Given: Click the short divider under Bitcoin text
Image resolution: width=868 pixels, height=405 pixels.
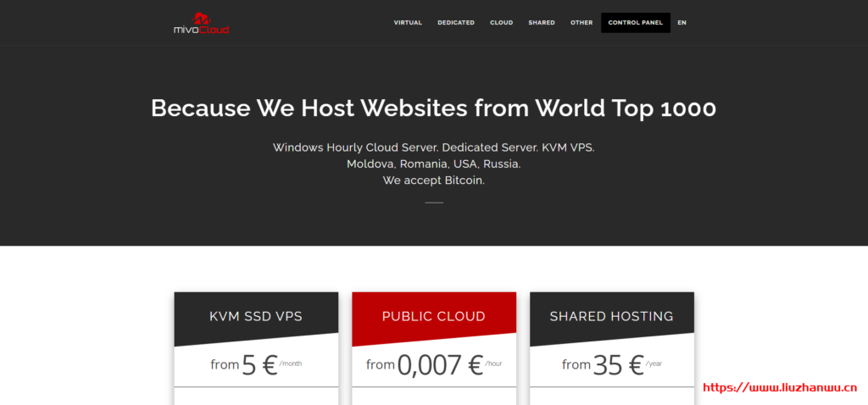Looking at the screenshot, I should tap(433, 203).
